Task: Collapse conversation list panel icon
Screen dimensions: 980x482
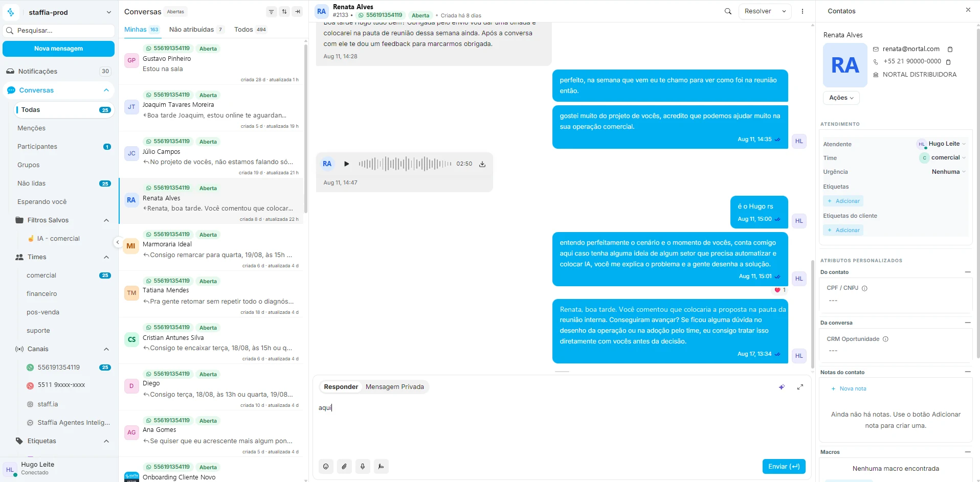Action: pos(298,12)
